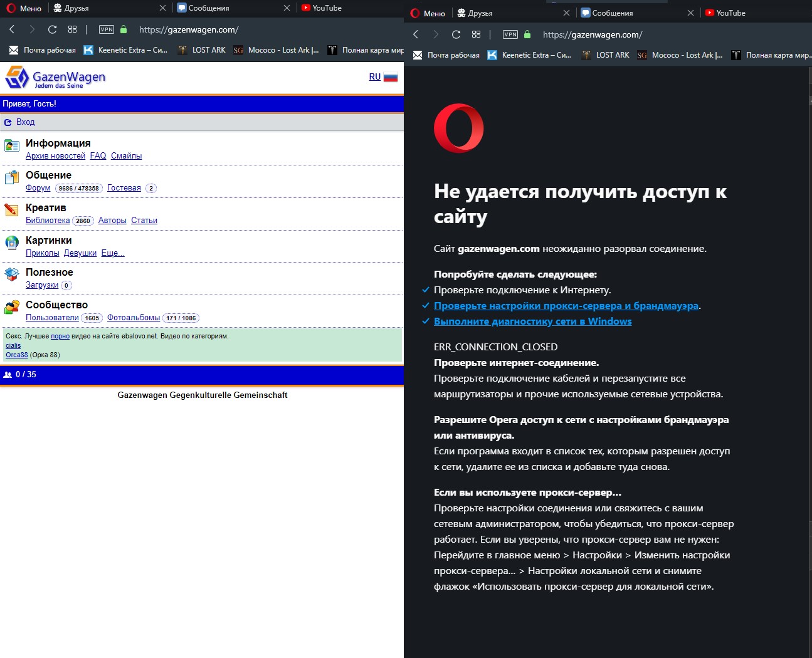Run Windows network diagnostics link
This screenshot has height=658, width=812.
coord(533,321)
